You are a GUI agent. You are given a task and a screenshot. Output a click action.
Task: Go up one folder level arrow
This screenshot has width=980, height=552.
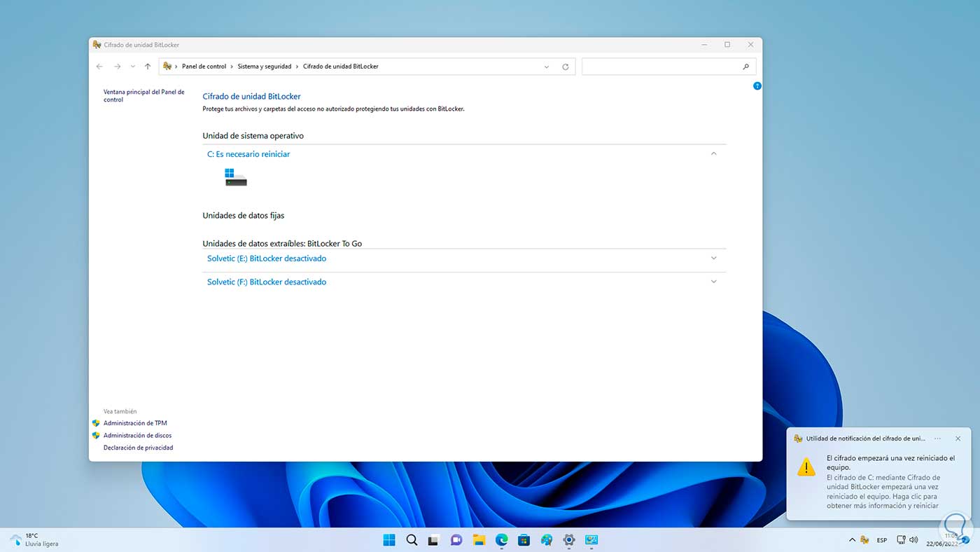(x=148, y=67)
